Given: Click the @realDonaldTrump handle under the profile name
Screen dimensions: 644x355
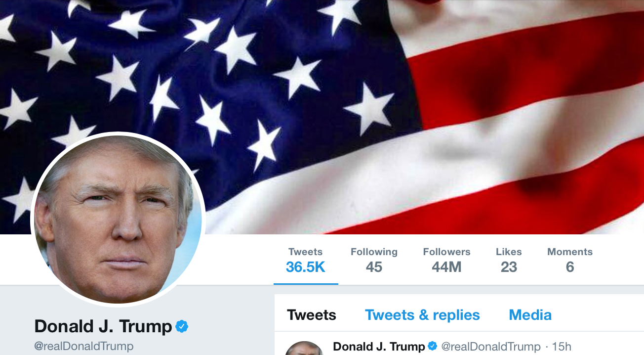Looking at the screenshot, I should click(x=84, y=346).
